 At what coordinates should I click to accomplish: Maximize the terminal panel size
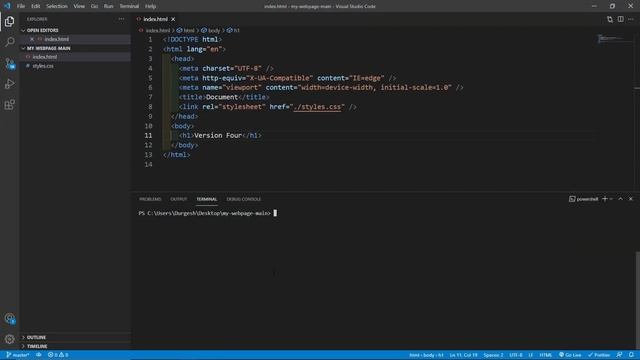(x=620, y=199)
